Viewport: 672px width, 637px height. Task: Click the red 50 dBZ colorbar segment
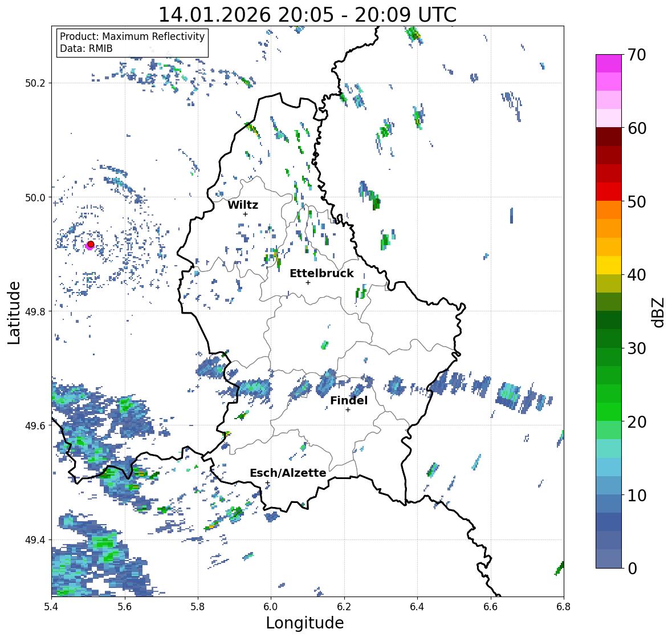pyautogui.click(x=609, y=192)
